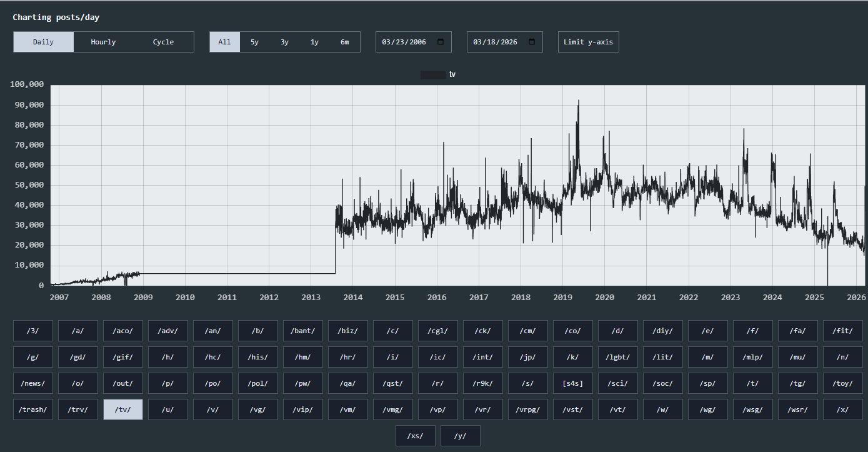Select the /trash/ board

click(x=33, y=409)
